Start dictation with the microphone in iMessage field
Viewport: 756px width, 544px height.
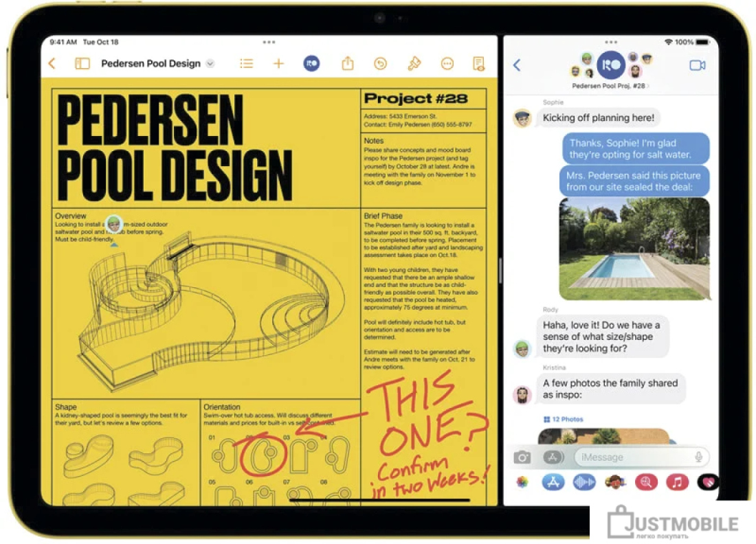point(698,457)
